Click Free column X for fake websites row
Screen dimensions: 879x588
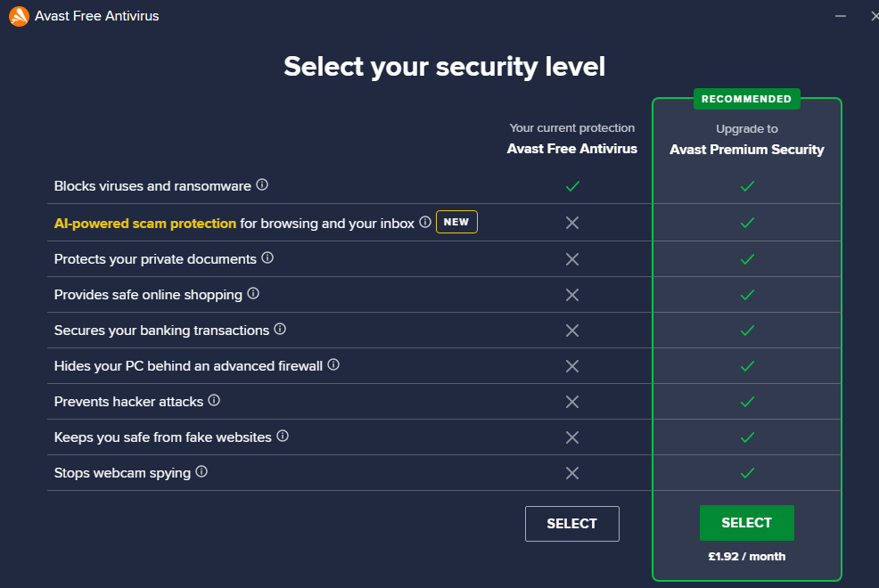[x=572, y=437]
